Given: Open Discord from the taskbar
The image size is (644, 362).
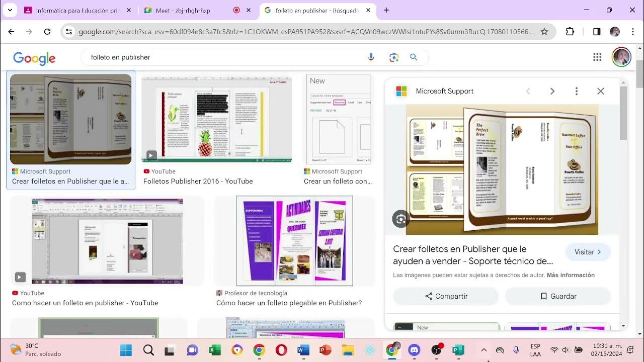Looking at the screenshot, I should 414,350.
